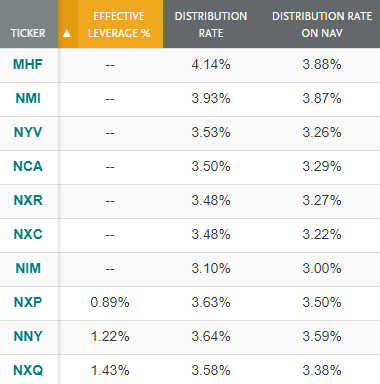This screenshot has width=380, height=384.
Task: Open the NXC ticker link
Action: (28, 234)
